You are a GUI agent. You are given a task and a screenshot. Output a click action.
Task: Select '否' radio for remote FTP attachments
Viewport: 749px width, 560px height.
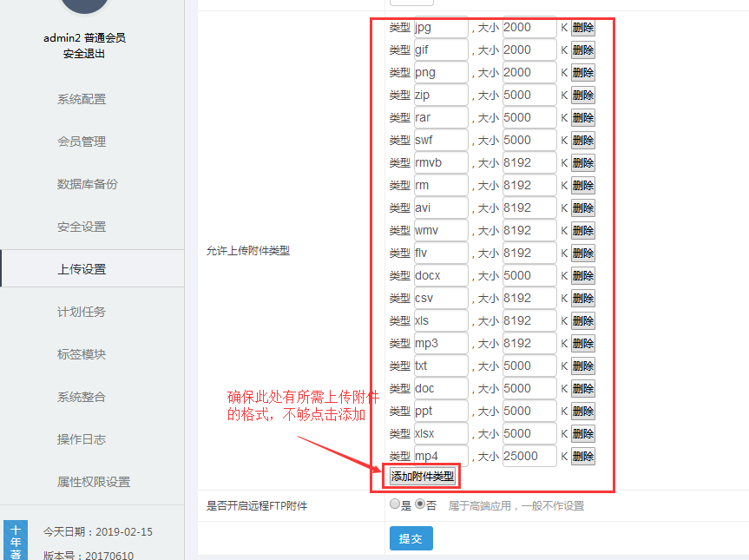pos(420,504)
